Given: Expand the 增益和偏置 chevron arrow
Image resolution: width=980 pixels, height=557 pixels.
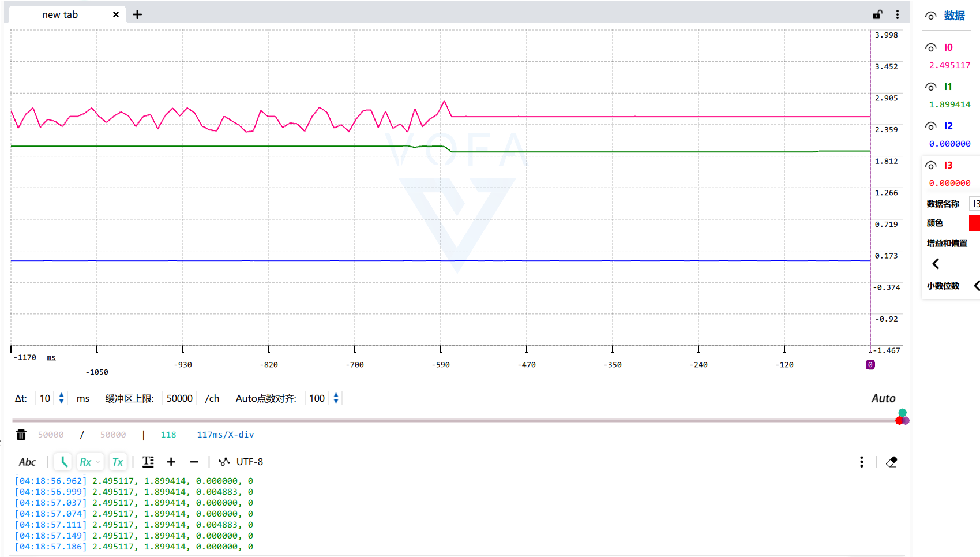Looking at the screenshot, I should point(936,264).
